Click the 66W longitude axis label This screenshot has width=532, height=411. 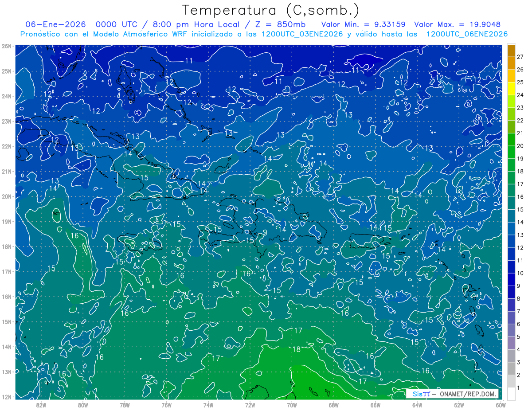click(x=375, y=404)
